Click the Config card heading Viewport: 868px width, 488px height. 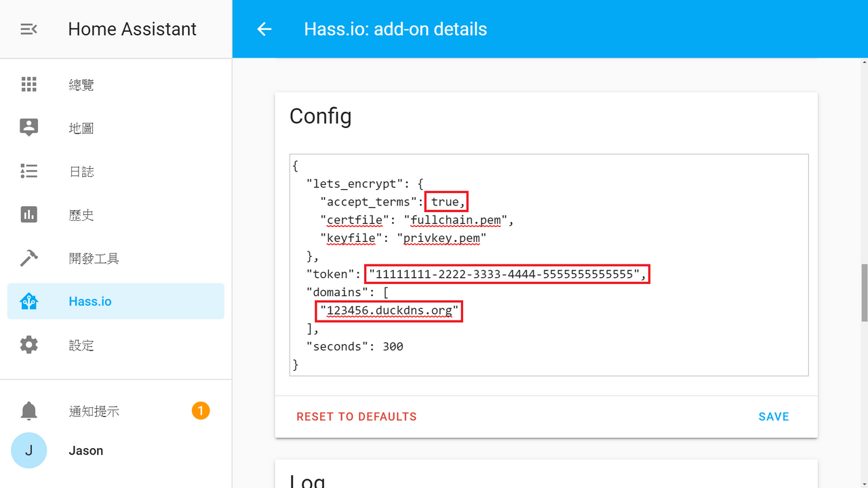321,117
